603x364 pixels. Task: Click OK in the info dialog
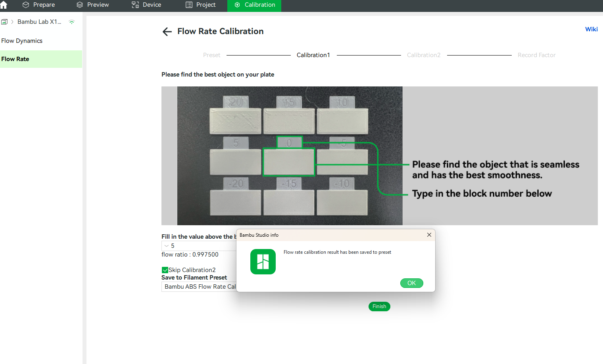tap(412, 283)
